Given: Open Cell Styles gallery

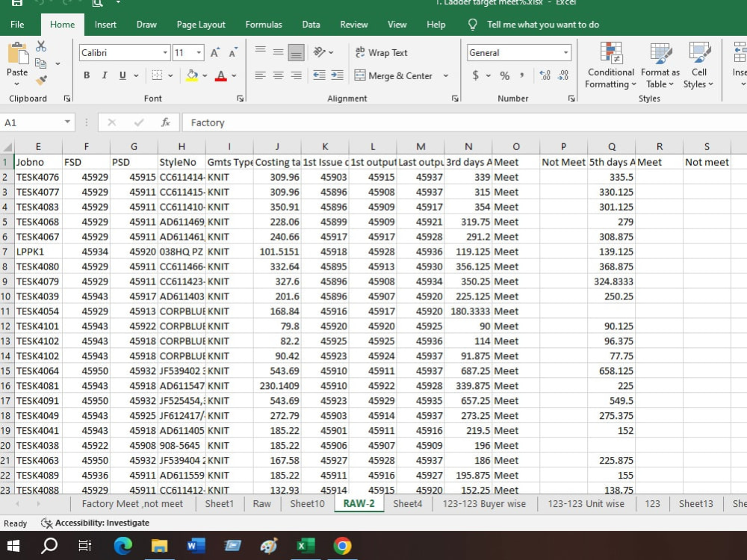Looking at the screenshot, I should click(x=699, y=65).
